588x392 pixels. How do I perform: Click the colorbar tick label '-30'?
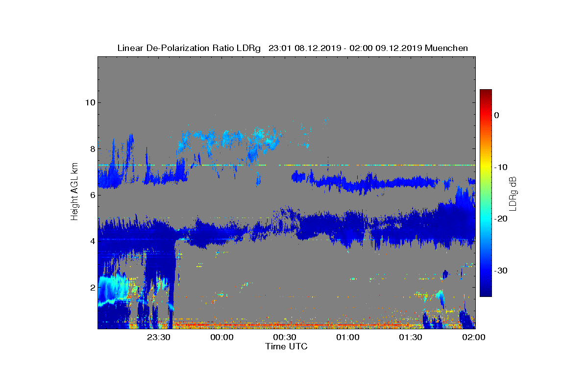pyautogui.click(x=500, y=270)
